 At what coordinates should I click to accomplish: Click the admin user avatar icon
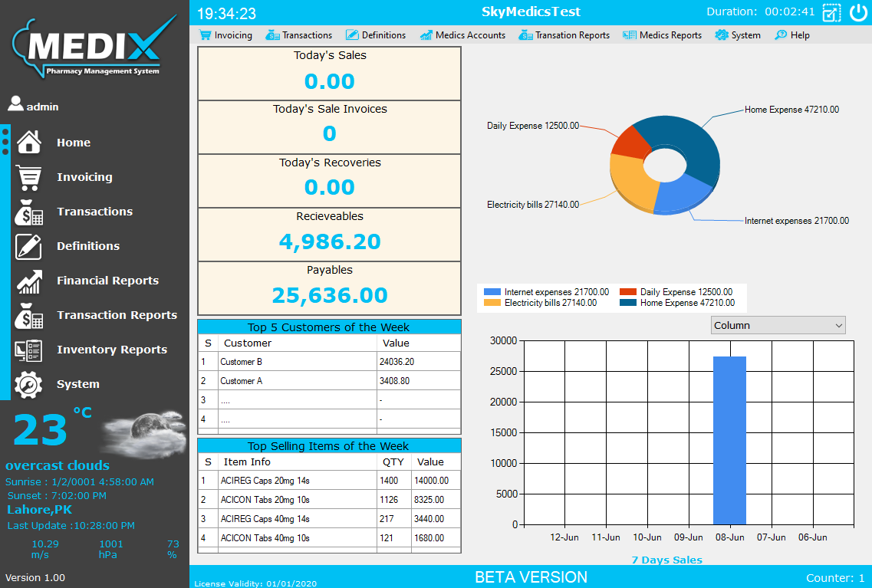tap(15, 103)
